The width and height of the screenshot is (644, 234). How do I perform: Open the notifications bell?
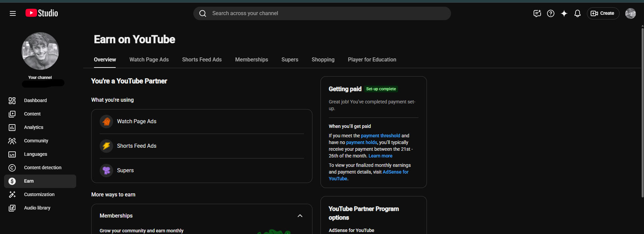[x=578, y=13]
